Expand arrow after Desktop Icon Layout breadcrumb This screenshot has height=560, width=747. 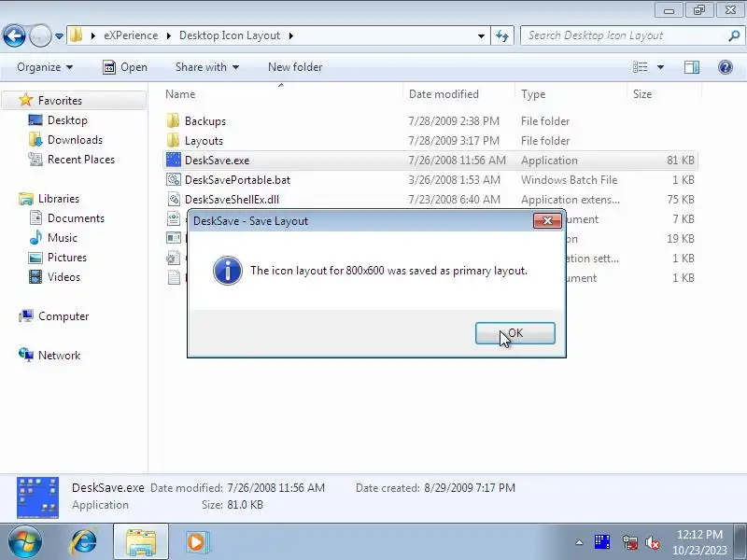290,35
